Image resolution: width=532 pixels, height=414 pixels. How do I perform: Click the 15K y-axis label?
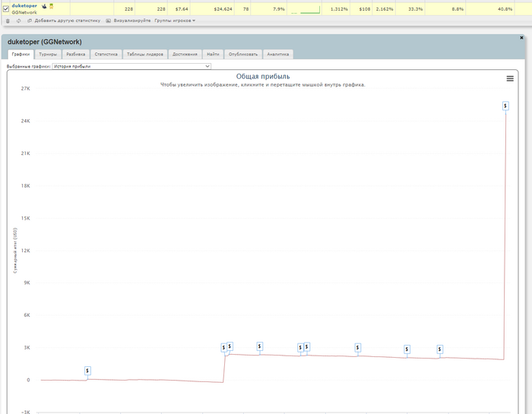[25, 218]
